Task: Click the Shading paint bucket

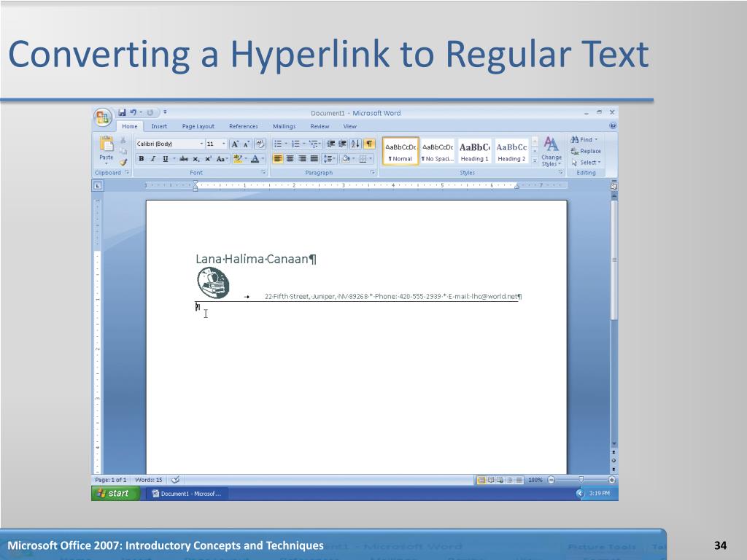Action: (x=346, y=158)
